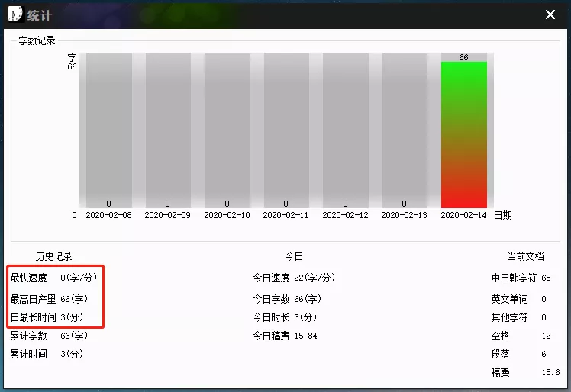Viewport: 571px width, 392px height.
Task: Select the date label 2020-02-10
Action: click(x=227, y=215)
